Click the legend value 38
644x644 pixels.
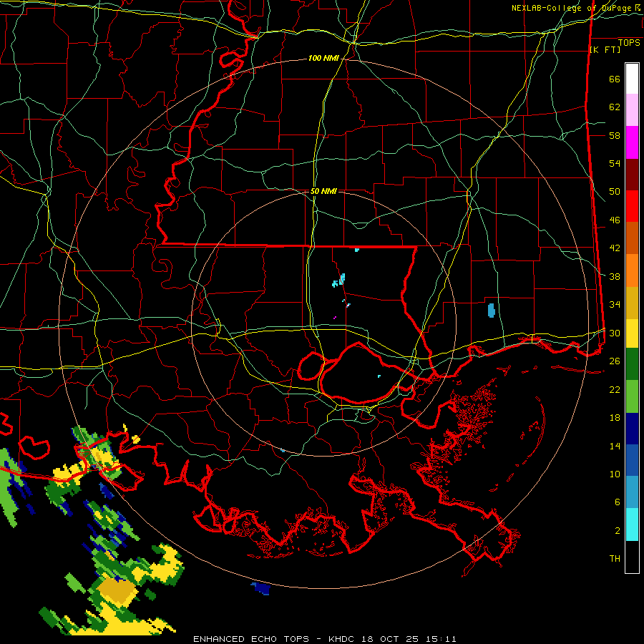coord(615,276)
